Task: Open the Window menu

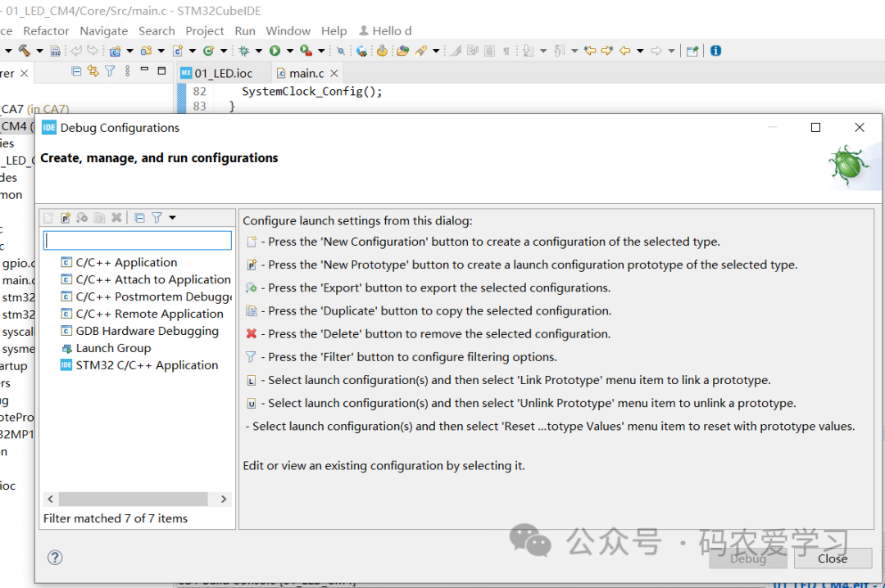Action: pyautogui.click(x=288, y=31)
